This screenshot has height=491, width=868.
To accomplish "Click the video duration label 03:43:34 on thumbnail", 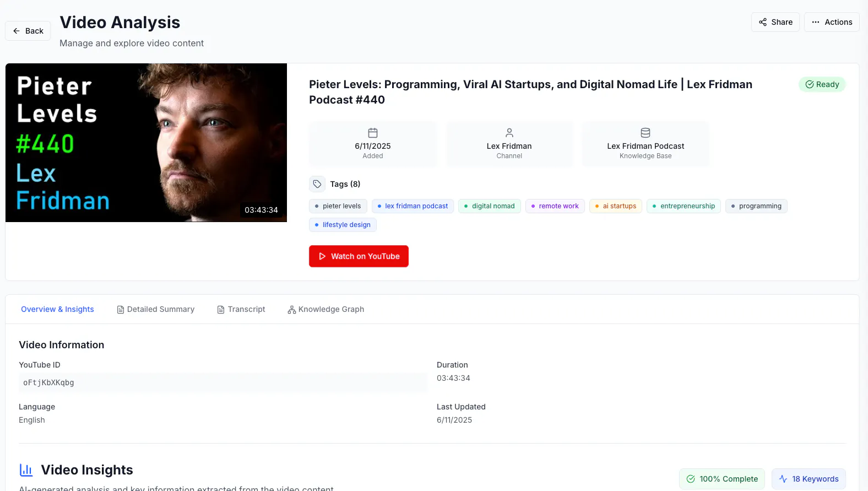I will pos(261,210).
